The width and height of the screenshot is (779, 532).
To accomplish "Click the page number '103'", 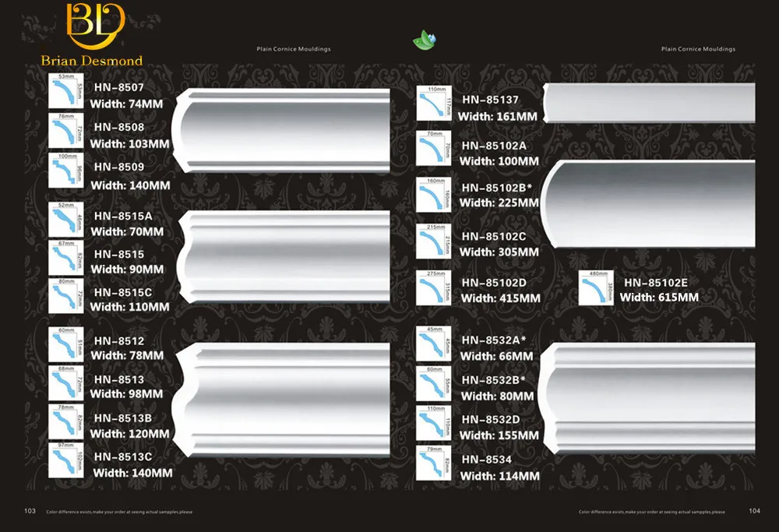I will (30, 511).
